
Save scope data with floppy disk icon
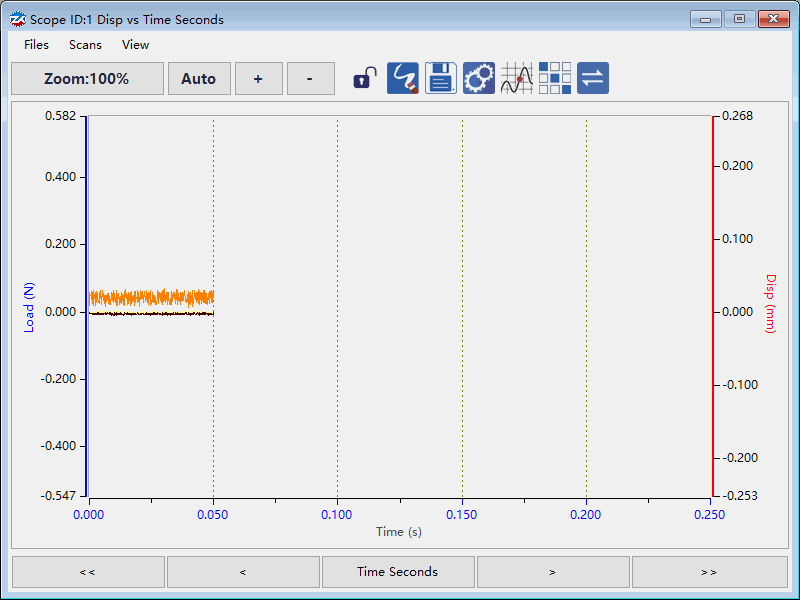441,78
